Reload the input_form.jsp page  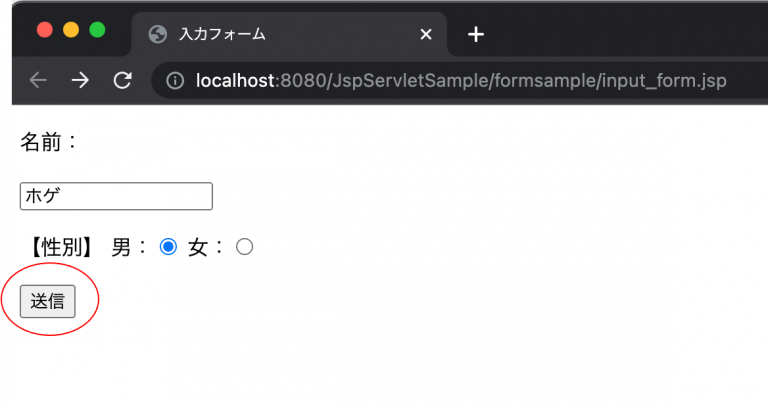click(x=122, y=81)
